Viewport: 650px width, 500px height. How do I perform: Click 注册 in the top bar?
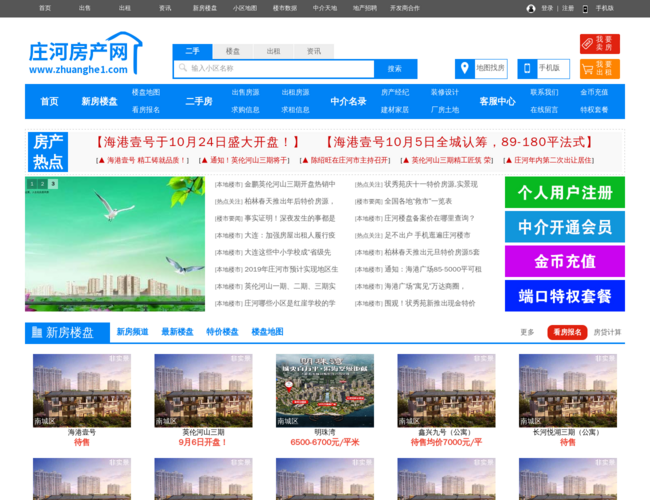[568, 8]
